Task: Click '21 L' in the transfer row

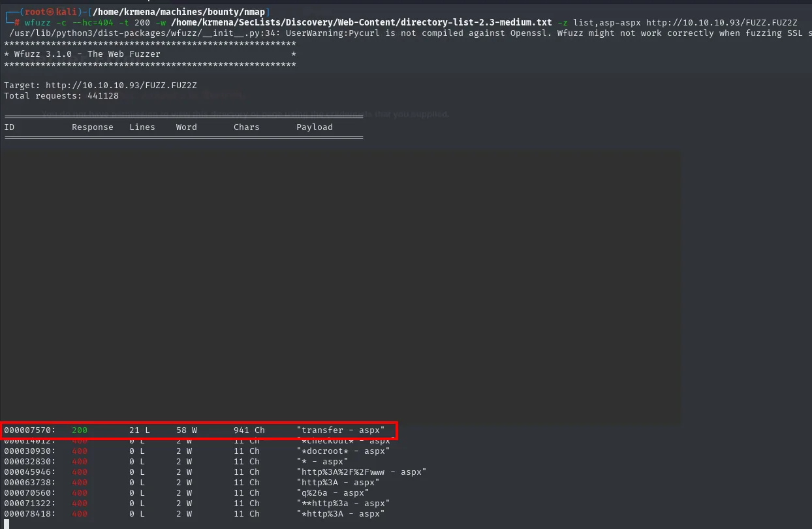Action: (140, 430)
